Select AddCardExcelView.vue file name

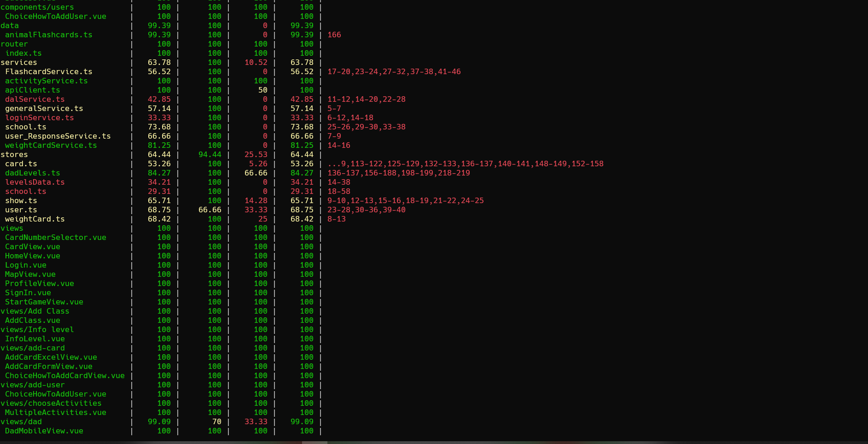(x=51, y=357)
